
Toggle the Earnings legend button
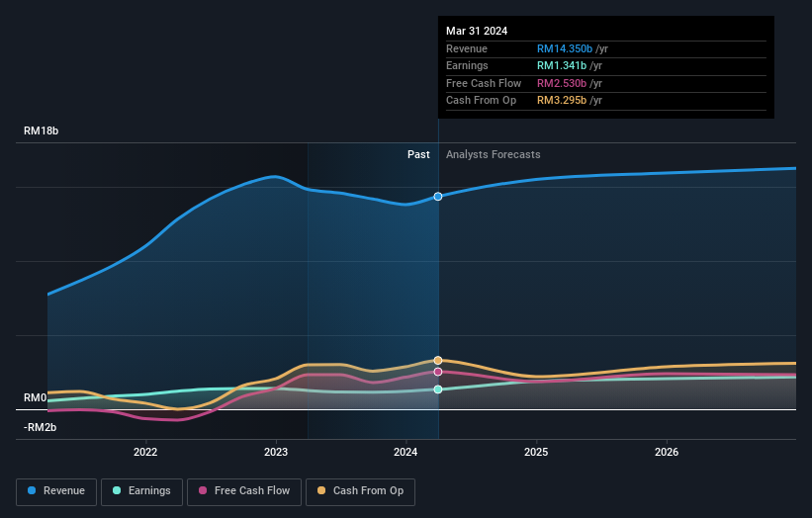coord(141,491)
